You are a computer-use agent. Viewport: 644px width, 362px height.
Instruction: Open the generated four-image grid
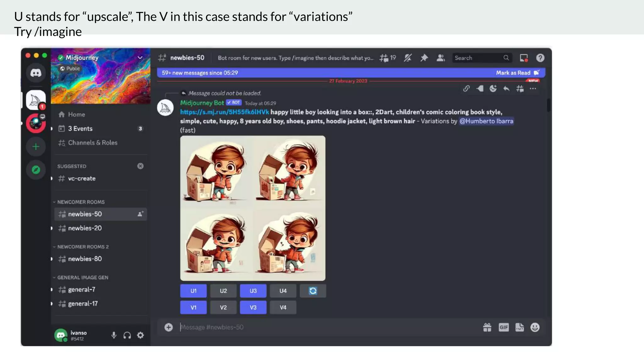click(253, 208)
